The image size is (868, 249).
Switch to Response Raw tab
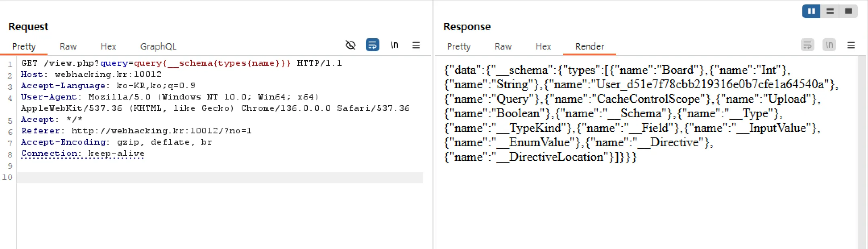[503, 46]
